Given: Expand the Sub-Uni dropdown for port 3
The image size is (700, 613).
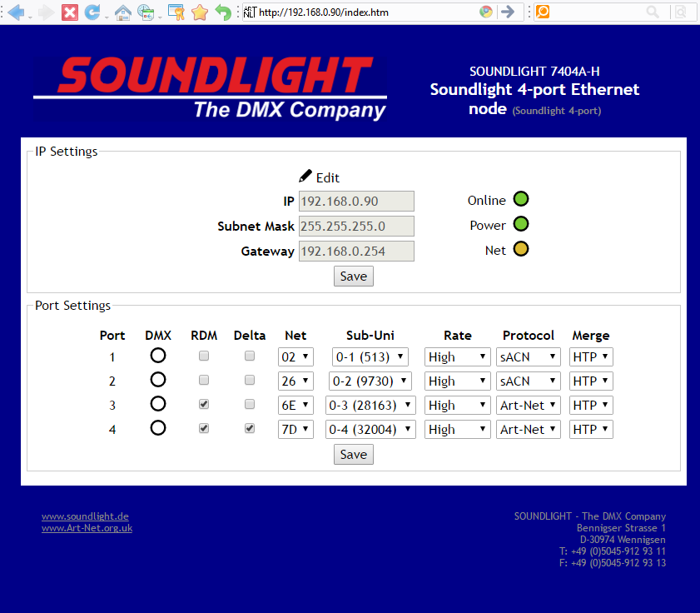Looking at the screenshot, I should 370,406.
